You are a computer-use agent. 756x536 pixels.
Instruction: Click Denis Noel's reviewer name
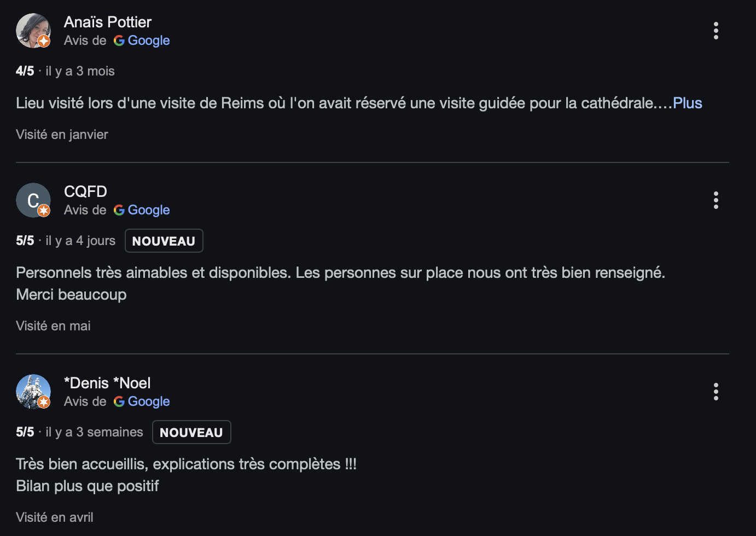[x=107, y=383]
